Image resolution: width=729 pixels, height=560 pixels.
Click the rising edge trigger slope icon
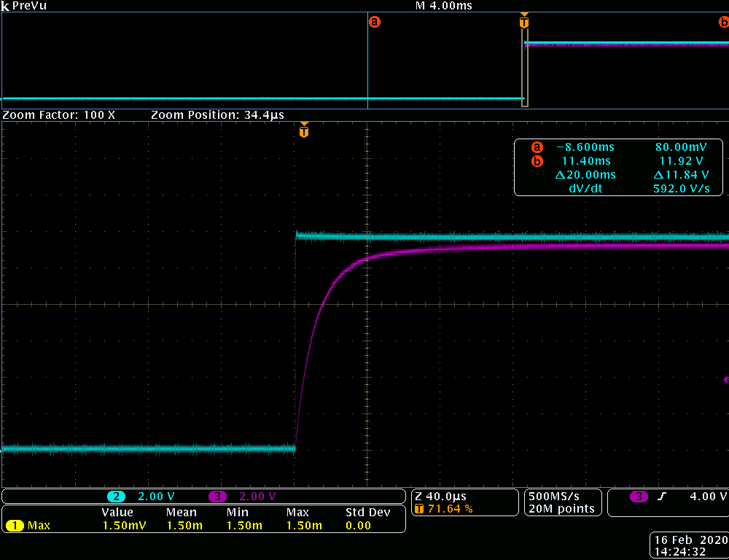(x=662, y=497)
